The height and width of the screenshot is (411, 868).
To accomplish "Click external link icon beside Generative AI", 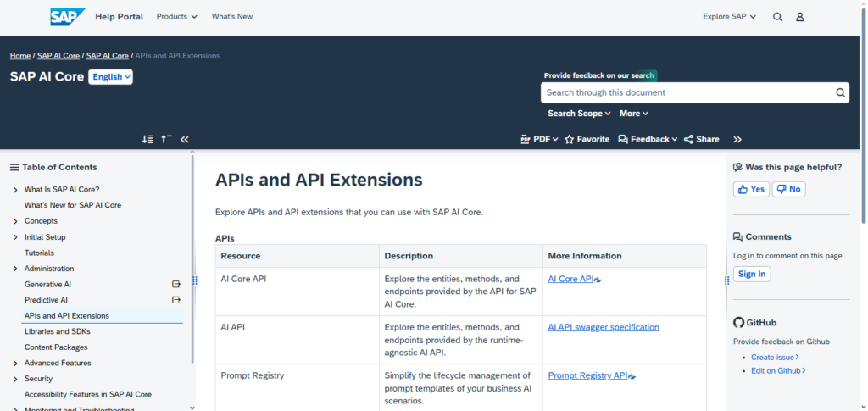I will 176,285.
